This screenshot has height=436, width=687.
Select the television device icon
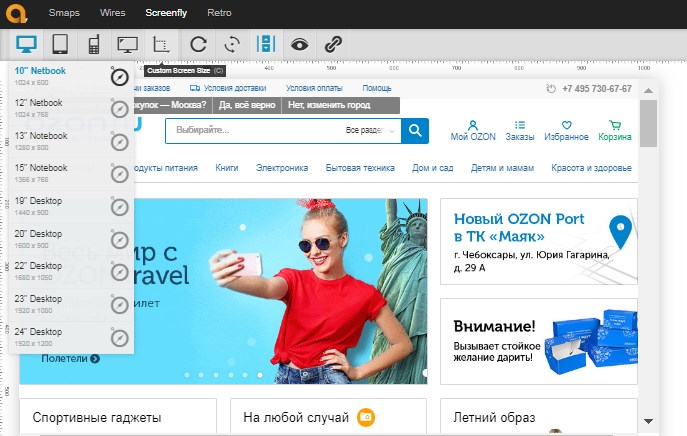(x=127, y=44)
